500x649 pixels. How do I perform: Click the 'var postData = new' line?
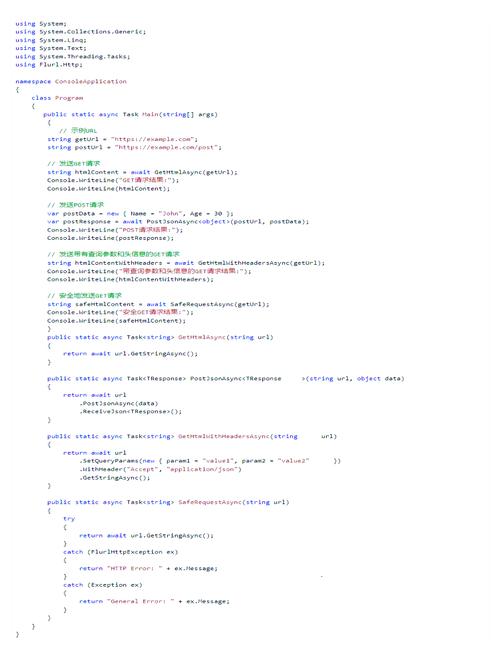[x=140, y=214]
